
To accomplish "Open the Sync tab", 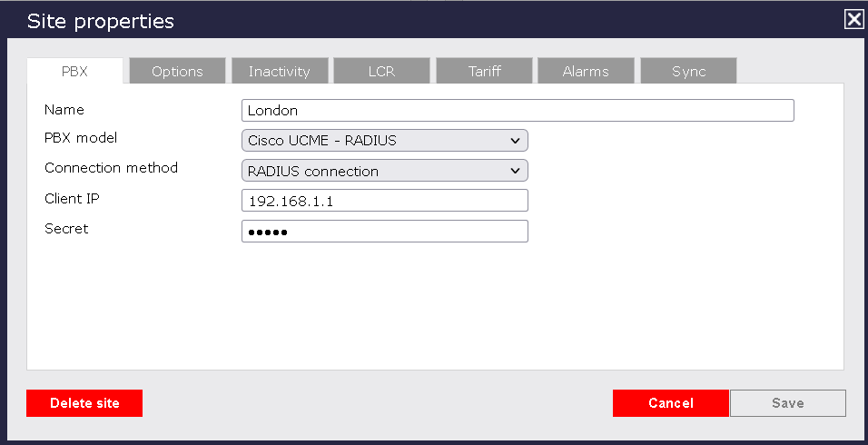I will pyautogui.click(x=688, y=71).
